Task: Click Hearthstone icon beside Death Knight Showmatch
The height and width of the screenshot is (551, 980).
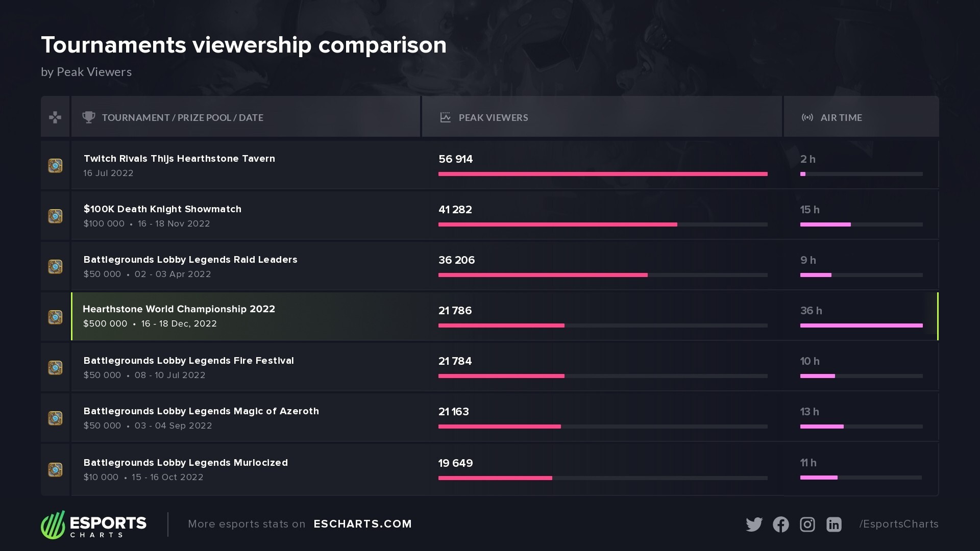Action: point(55,216)
